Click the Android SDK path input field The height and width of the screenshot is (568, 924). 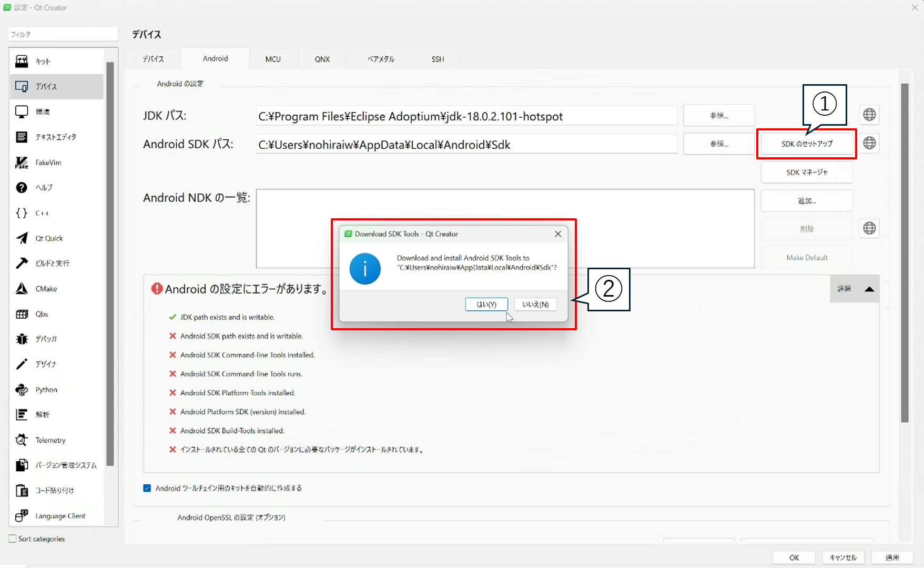click(x=466, y=145)
